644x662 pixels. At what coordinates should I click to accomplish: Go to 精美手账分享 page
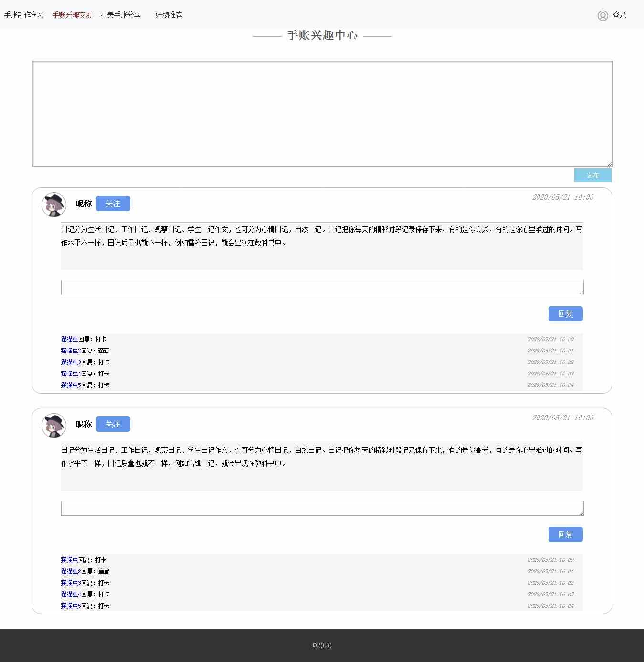pos(120,15)
